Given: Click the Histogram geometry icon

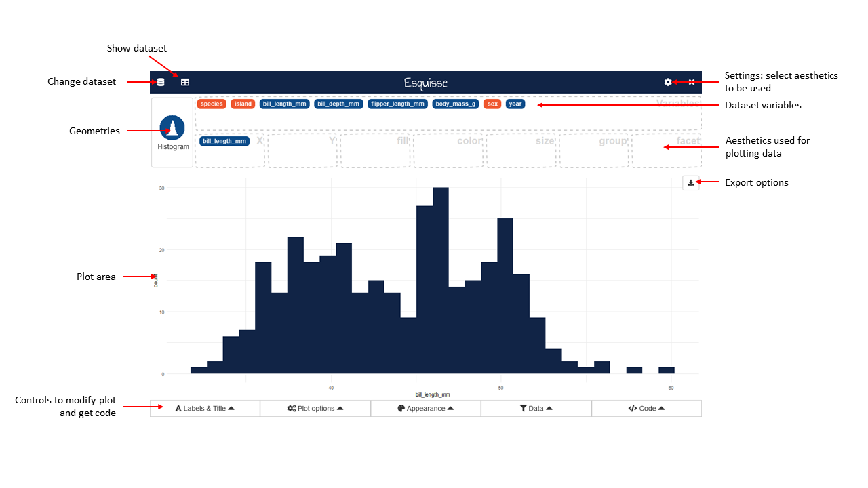Looking at the screenshot, I should 172,127.
